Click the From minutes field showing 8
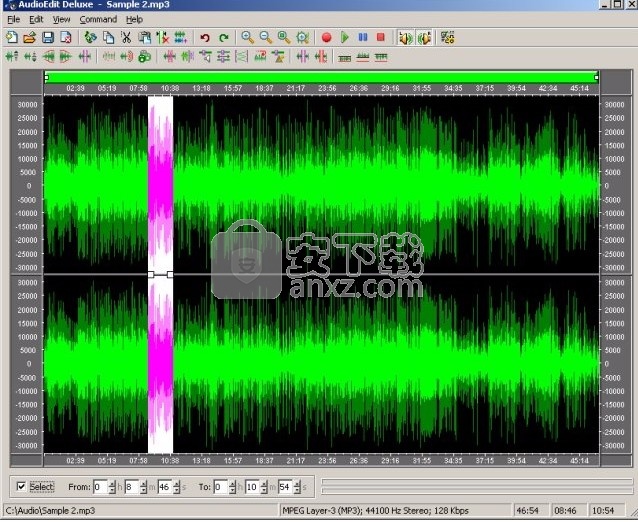This screenshot has height=522, width=638. click(x=132, y=487)
